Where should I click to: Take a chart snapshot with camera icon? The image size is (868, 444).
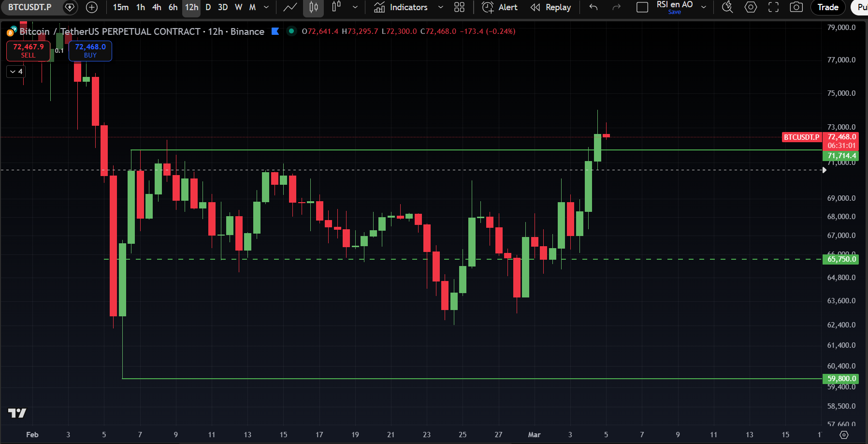pyautogui.click(x=796, y=7)
